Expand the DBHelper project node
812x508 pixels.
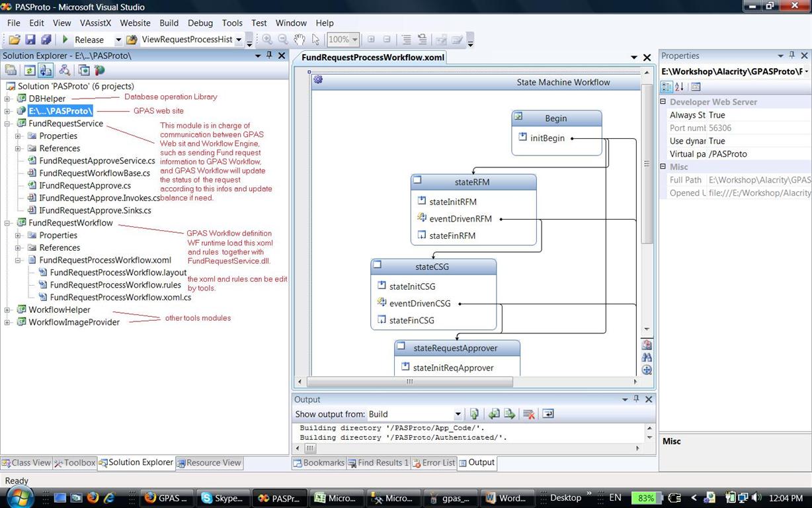8,99
